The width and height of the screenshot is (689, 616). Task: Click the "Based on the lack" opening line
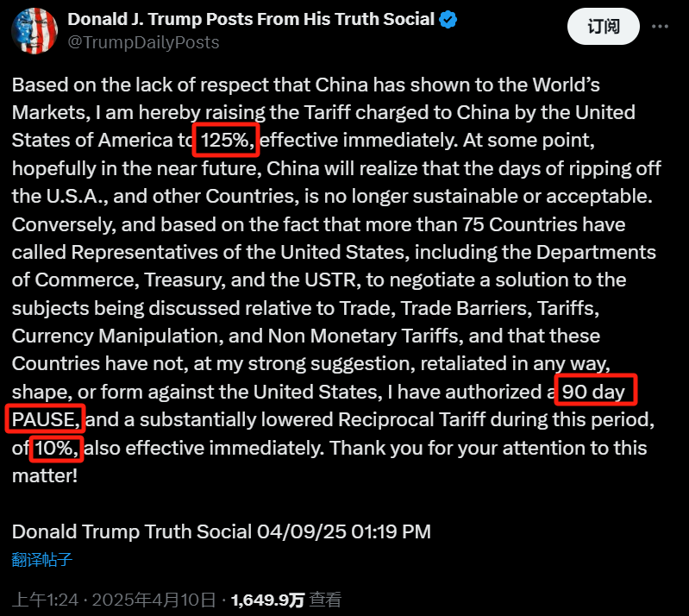coord(82,85)
